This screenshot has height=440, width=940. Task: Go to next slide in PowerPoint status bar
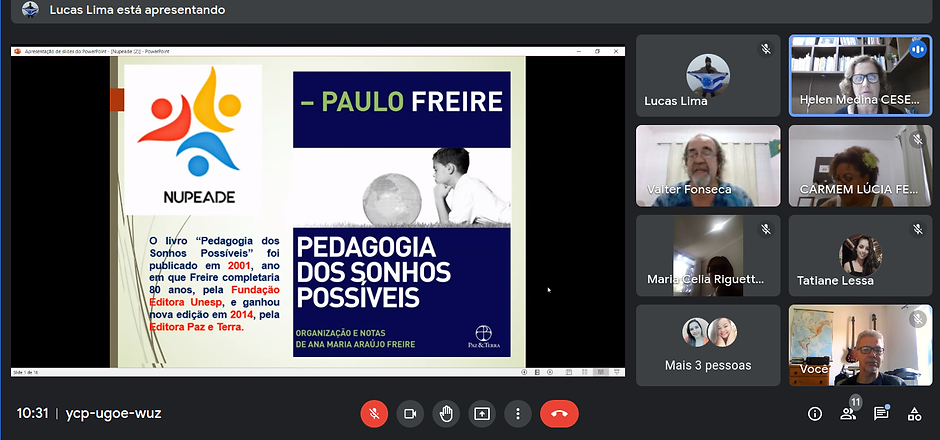point(550,372)
